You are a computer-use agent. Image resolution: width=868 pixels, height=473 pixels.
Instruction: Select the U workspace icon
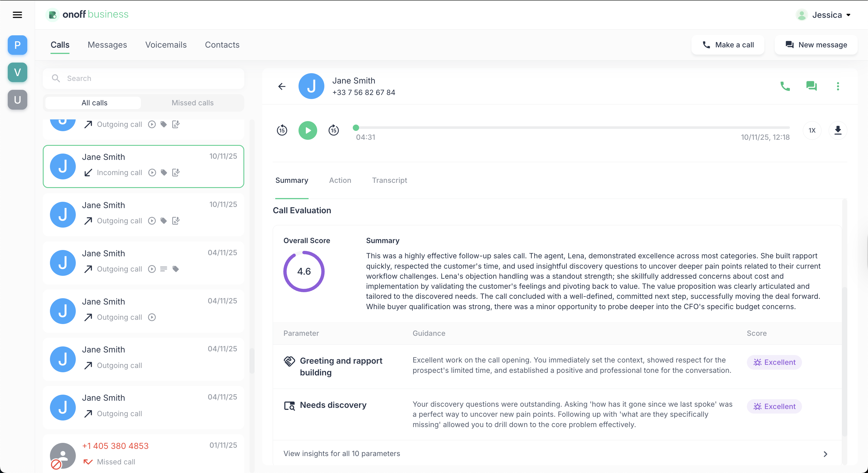(x=18, y=100)
